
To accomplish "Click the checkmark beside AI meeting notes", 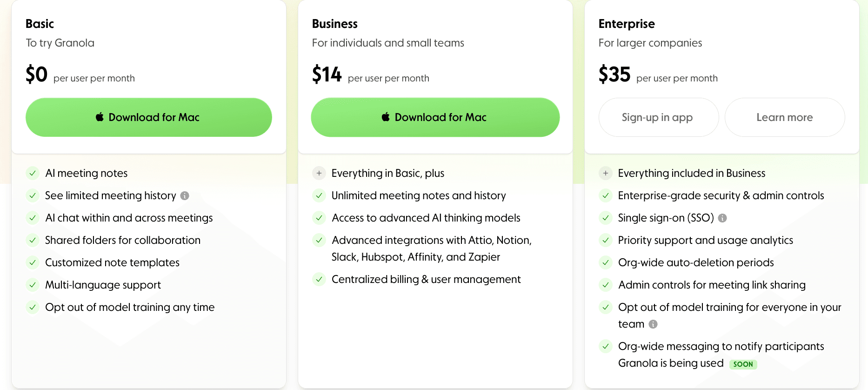I will coord(33,173).
